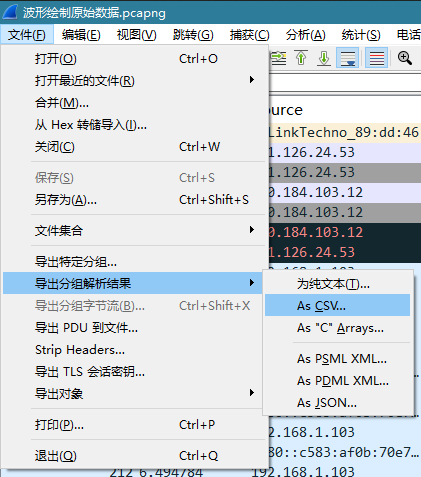Choose 关闭(C) to close the capture

(x=134, y=147)
